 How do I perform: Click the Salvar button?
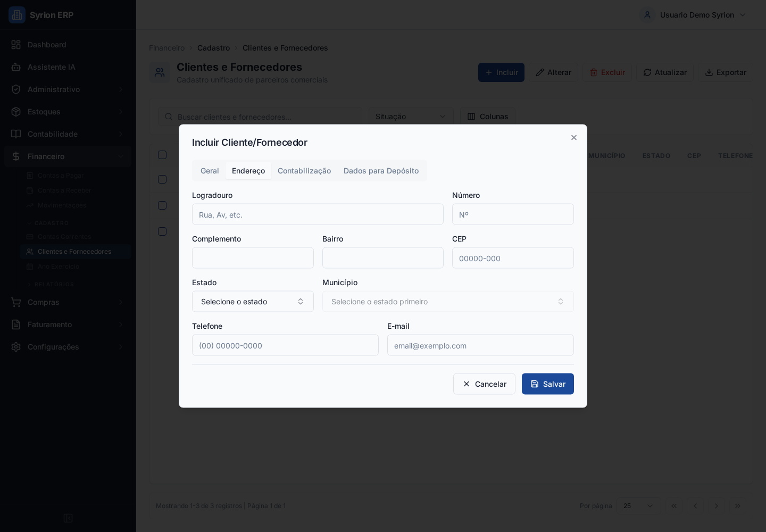click(548, 384)
